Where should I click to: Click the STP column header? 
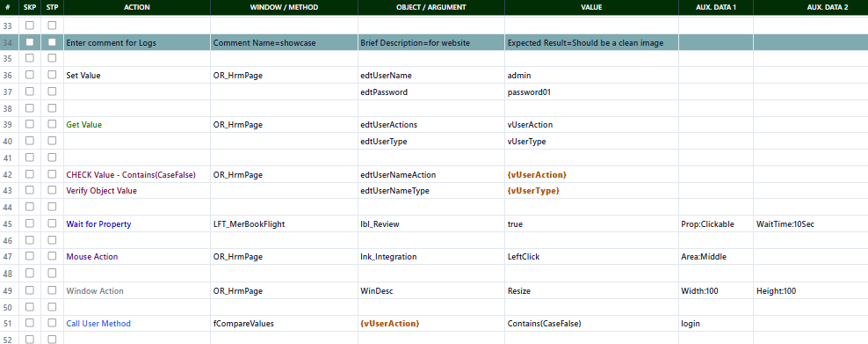pyautogui.click(x=52, y=7)
